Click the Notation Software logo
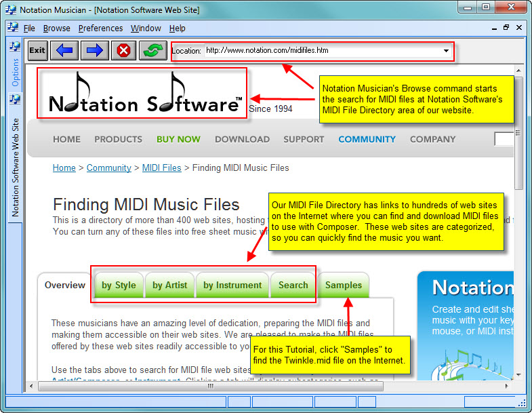This screenshot has height=413, width=532. coord(143,94)
